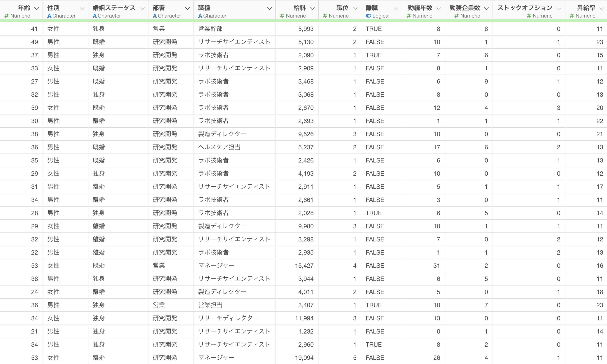This screenshot has height=364, width=607.
Task: Click the Numeric type icon under 勤務企業数
Action: click(x=456, y=16)
